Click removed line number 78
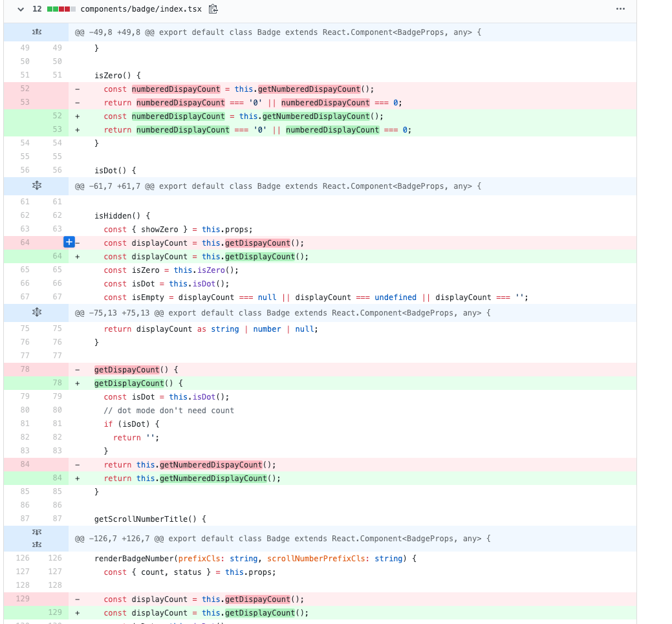The image size is (672, 624). (24, 369)
